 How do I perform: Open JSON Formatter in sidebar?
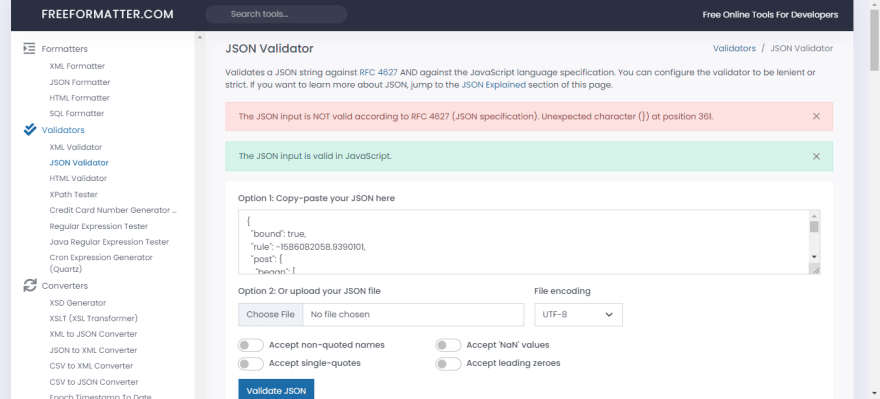[80, 82]
